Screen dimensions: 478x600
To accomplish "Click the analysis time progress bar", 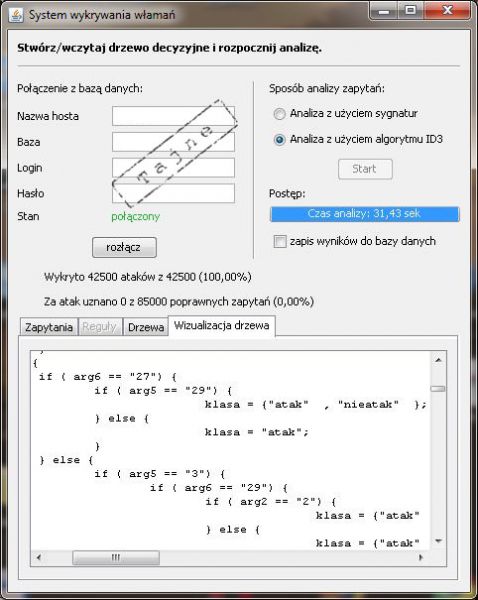I will tap(365, 214).
